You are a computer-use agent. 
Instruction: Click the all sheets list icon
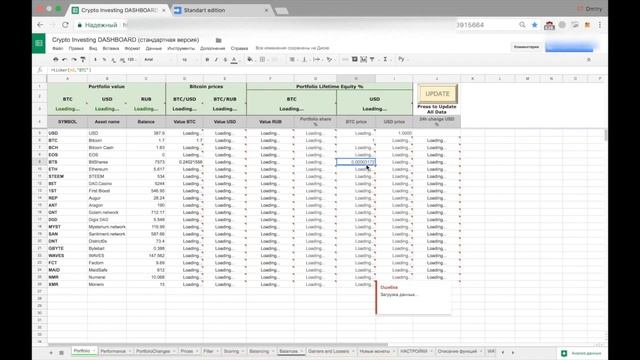pyautogui.click(x=61, y=352)
